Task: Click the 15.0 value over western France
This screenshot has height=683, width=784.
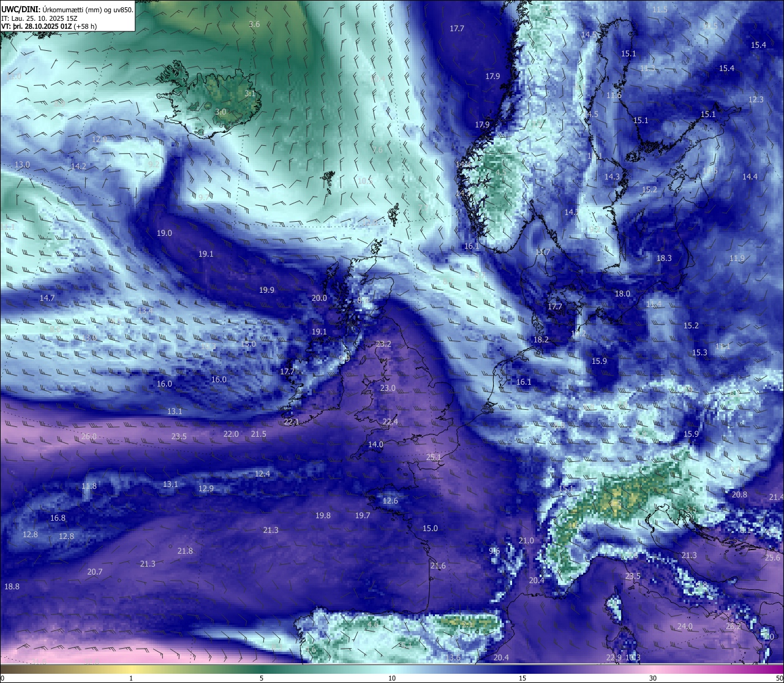Action: pyautogui.click(x=430, y=529)
